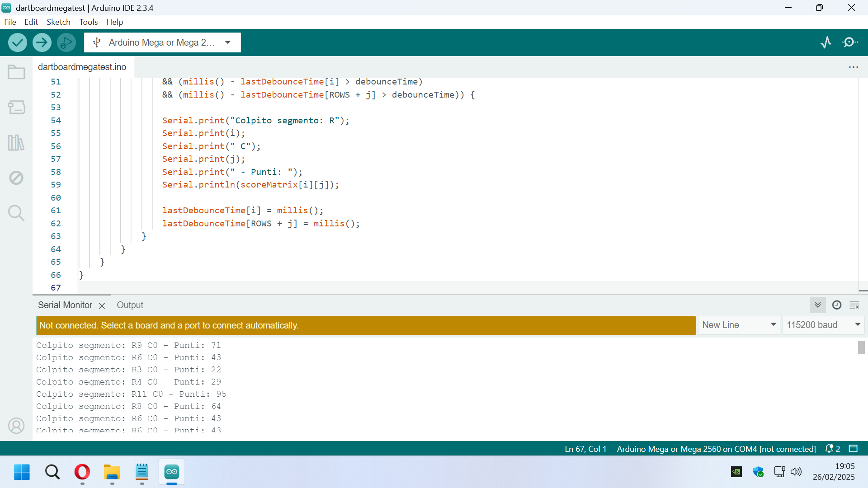Image resolution: width=868 pixels, height=488 pixels.
Task: Click the notifications bell in the status bar
Action: click(829, 449)
